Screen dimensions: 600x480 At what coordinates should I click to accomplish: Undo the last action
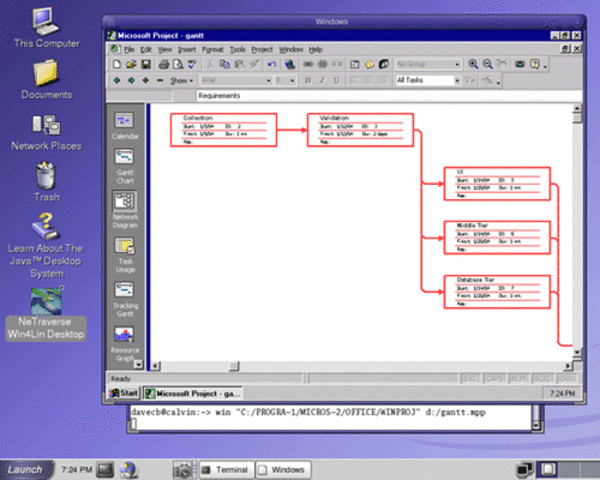[272, 64]
